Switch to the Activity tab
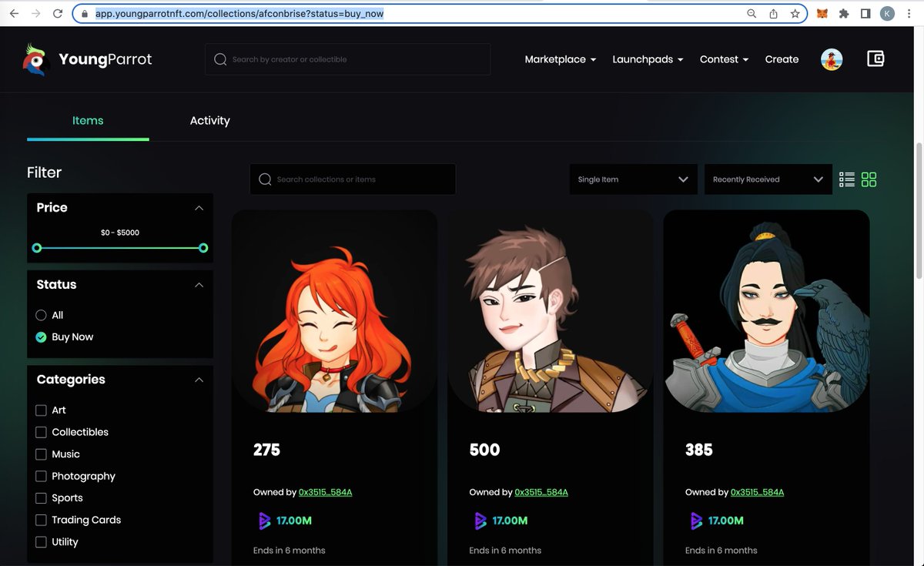 [x=210, y=121]
